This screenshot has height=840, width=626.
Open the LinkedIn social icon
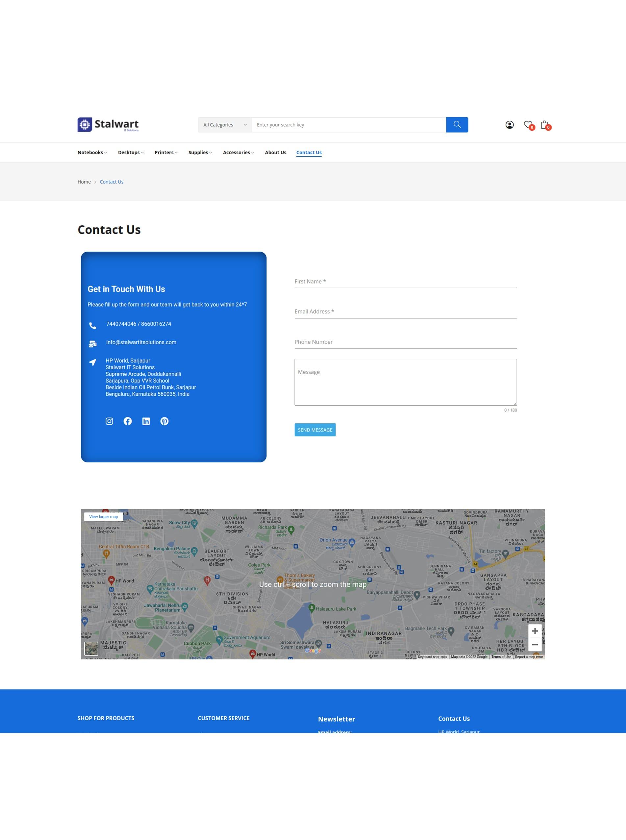(x=146, y=421)
